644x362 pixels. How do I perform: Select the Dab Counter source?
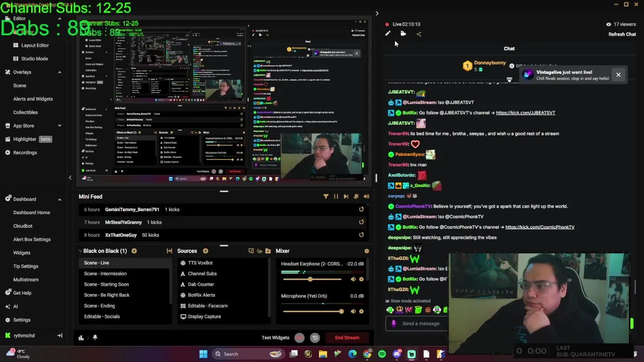[223, 284]
